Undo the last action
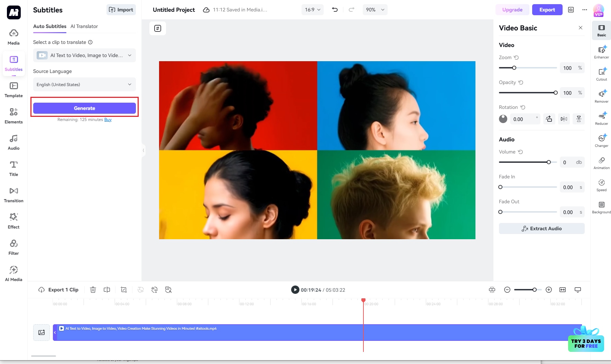The image size is (611, 364). [x=335, y=10]
